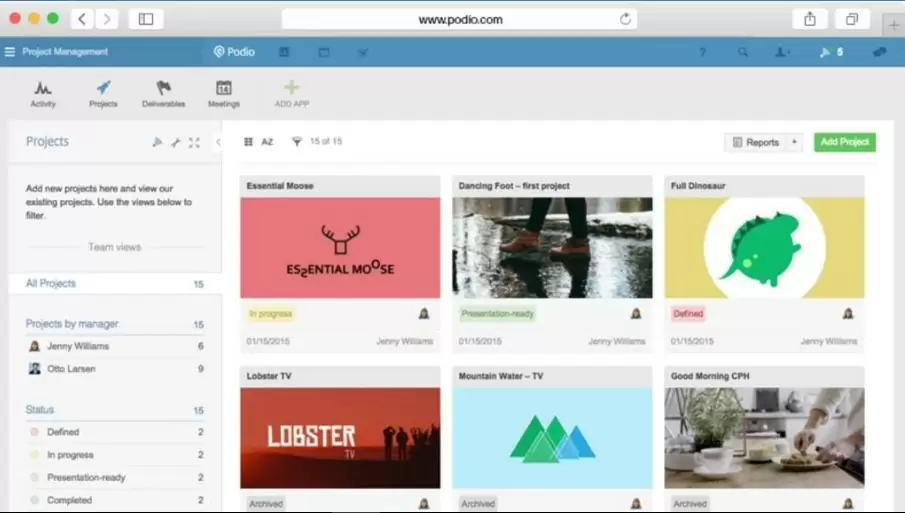Open the Meetings calendar app
Image resolution: width=905 pixels, height=513 pixels.
[x=224, y=94]
